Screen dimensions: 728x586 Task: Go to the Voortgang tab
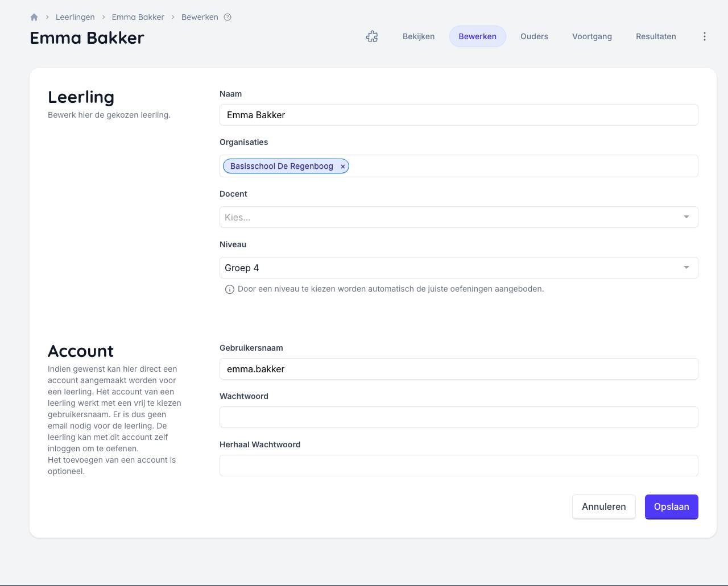(592, 36)
